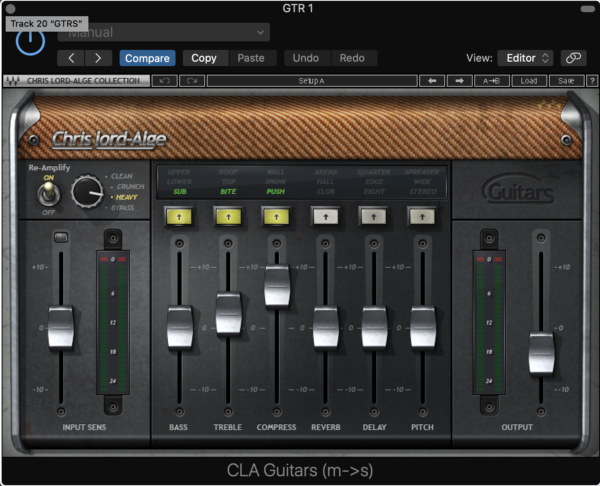
Task: Click the COMPRESS mode arrow button
Action: 276,217
